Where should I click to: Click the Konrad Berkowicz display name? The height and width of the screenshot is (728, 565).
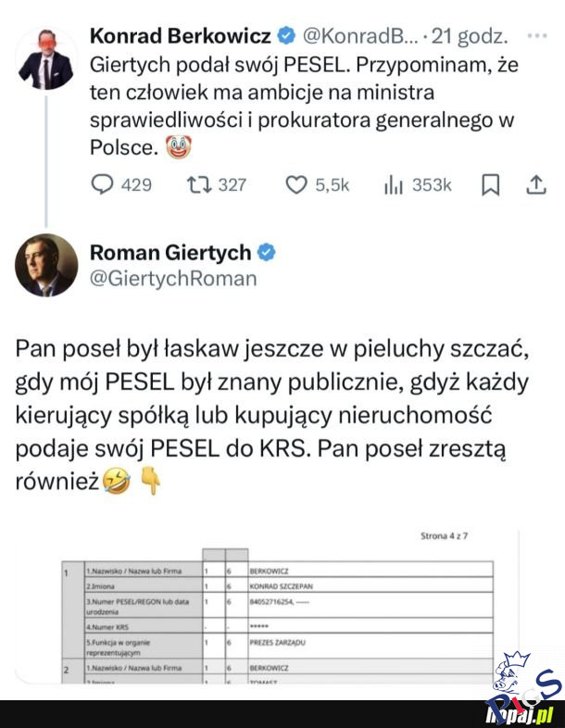tap(181, 38)
